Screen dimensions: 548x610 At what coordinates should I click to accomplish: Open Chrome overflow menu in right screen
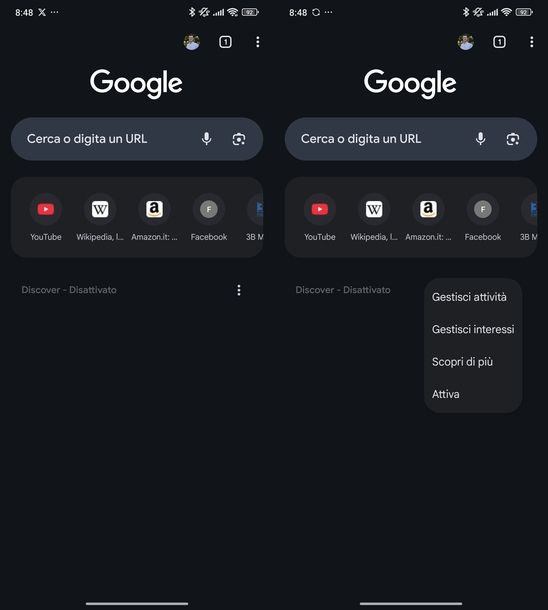(531, 42)
